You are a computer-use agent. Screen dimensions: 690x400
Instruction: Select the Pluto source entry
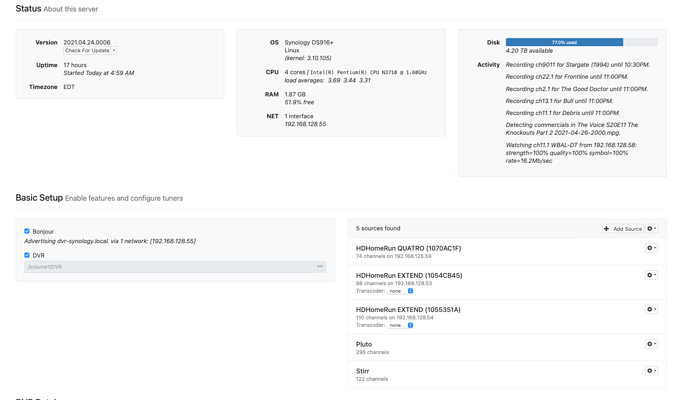364,344
